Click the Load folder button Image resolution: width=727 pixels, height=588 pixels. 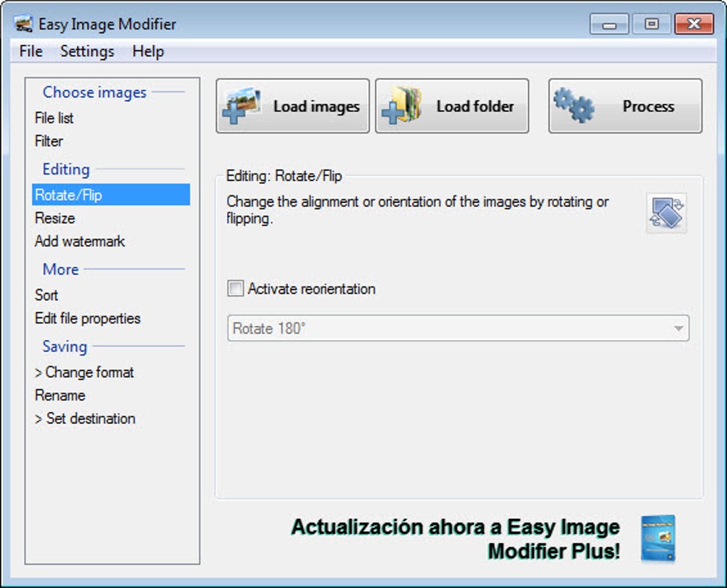click(452, 106)
